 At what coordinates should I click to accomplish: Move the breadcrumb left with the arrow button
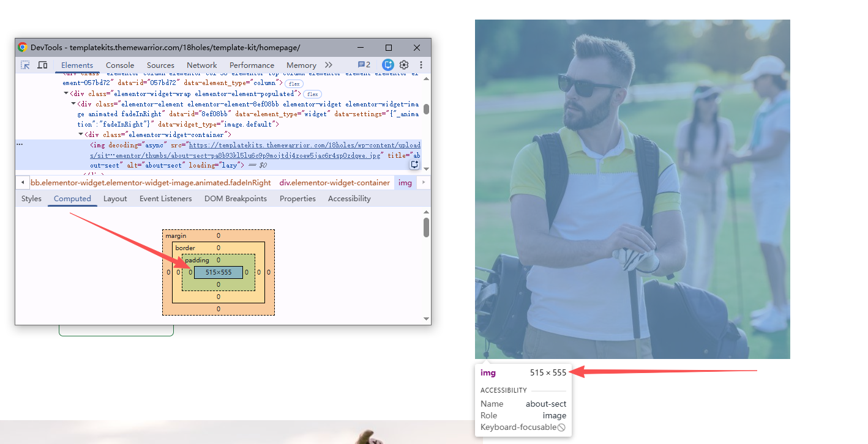coord(23,182)
